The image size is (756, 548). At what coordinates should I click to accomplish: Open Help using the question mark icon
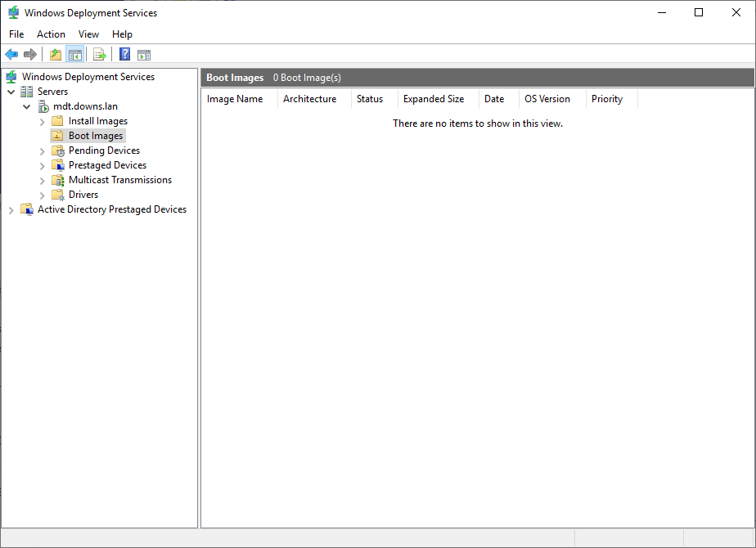[124, 55]
